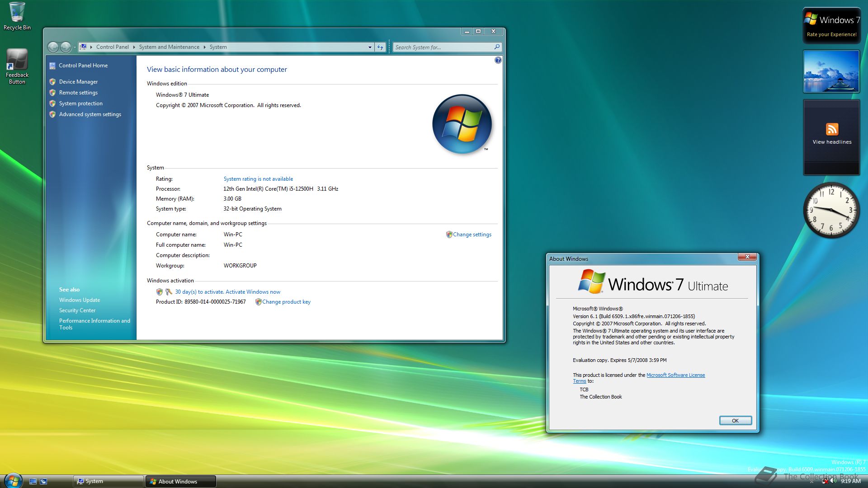
Task: Click the network disconnected tray icon
Action: pyautogui.click(x=825, y=481)
